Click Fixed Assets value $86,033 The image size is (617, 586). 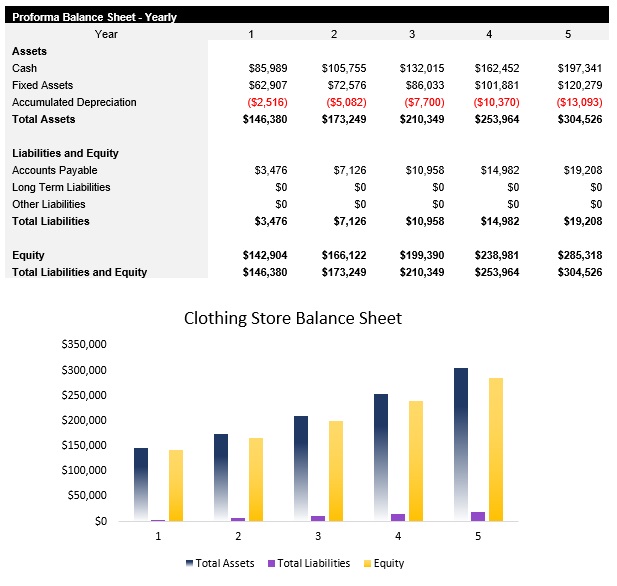click(x=425, y=85)
